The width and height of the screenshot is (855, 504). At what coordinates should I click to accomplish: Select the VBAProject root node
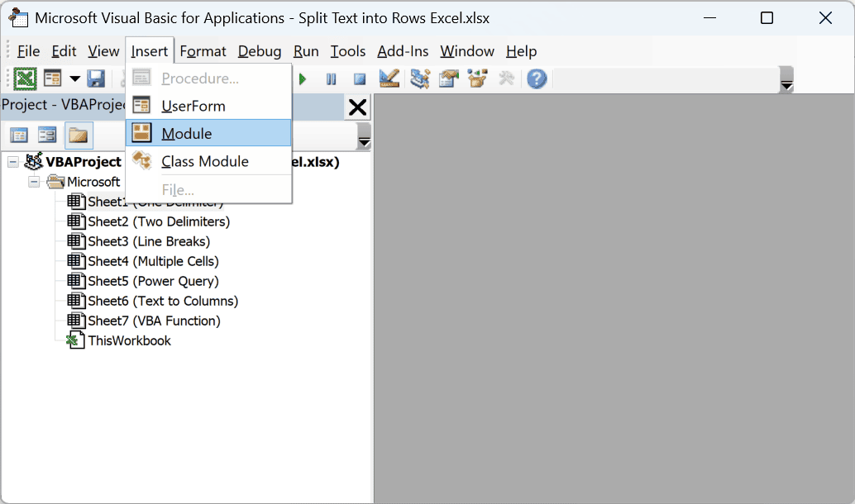click(x=84, y=162)
